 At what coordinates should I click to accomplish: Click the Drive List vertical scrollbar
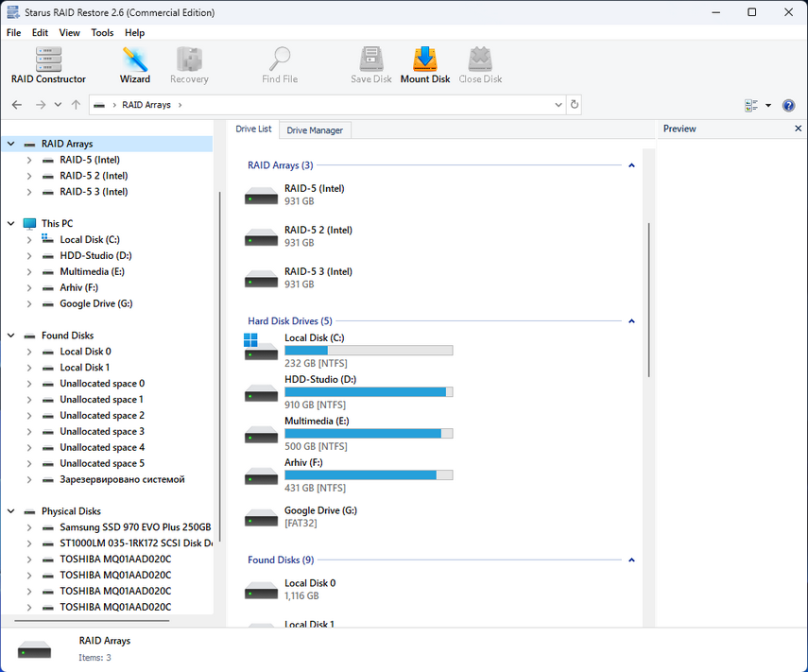click(x=649, y=300)
